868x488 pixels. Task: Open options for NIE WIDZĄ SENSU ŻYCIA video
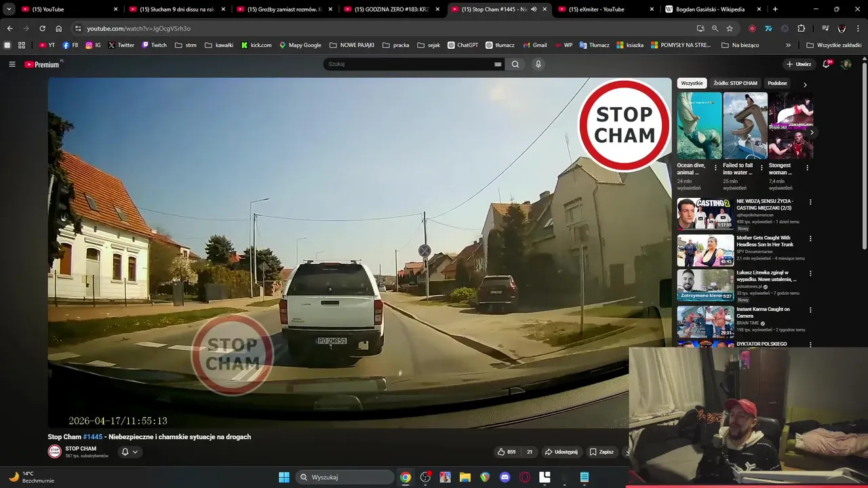(810, 202)
